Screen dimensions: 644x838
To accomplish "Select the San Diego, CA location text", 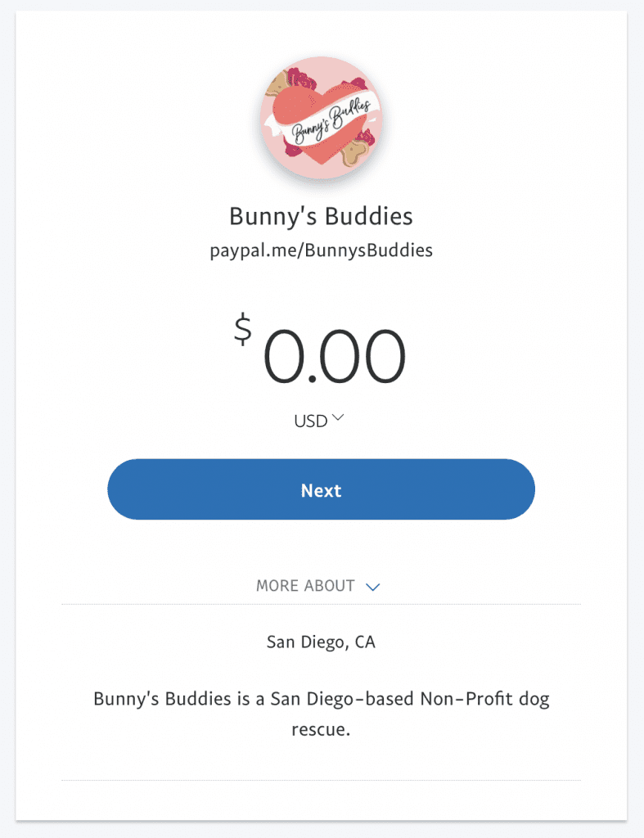I will pyautogui.click(x=322, y=642).
